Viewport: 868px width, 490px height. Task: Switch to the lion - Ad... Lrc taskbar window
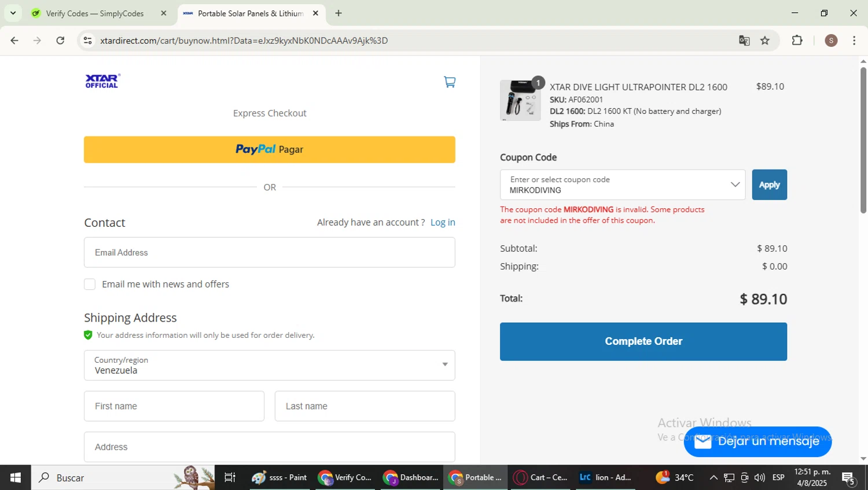(606, 477)
